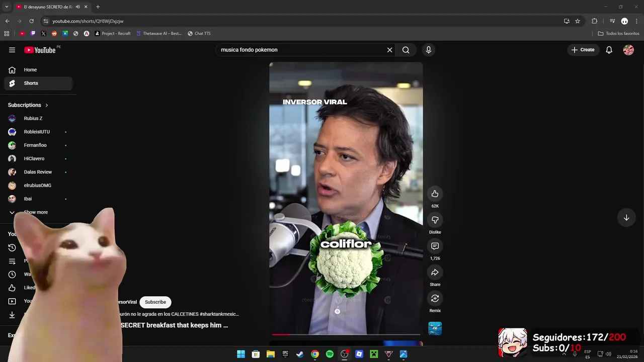Remix this short video
644x362 pixels.
[435, 298]
